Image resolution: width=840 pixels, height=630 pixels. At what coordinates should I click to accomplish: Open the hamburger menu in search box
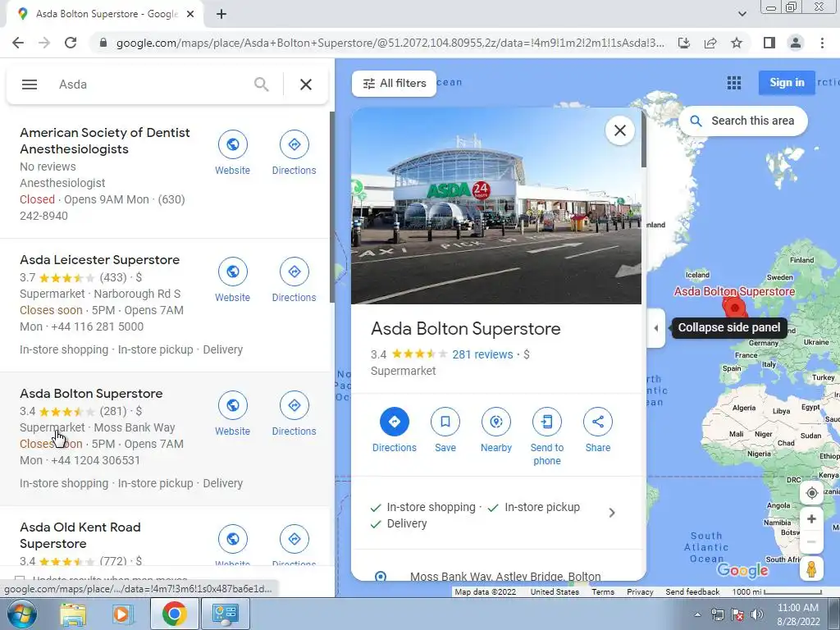tap(30, 84)
